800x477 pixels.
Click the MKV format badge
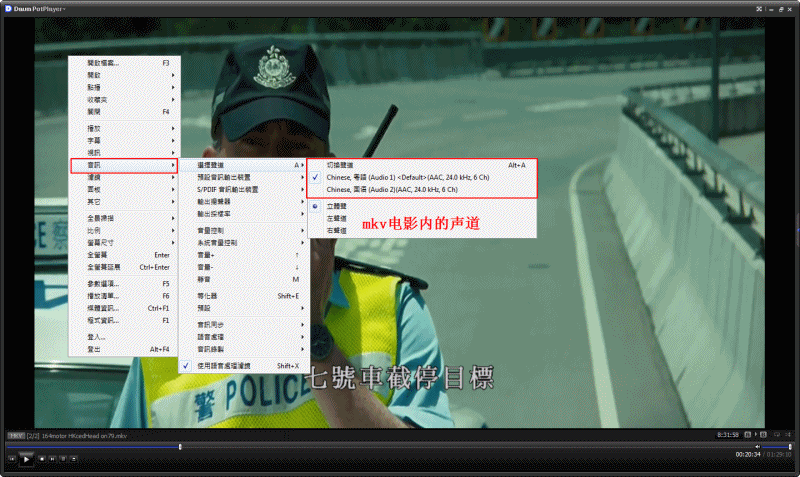point(16,436)
